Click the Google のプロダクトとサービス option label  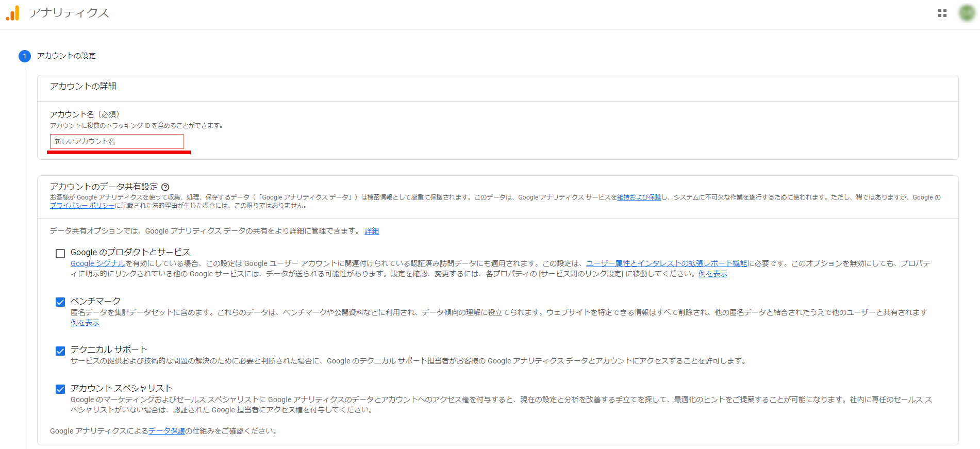click(x=130, y=252)
